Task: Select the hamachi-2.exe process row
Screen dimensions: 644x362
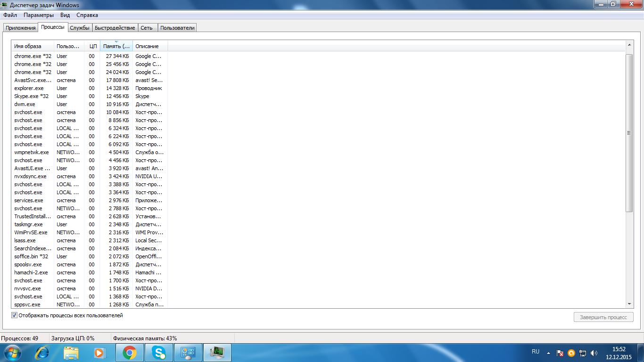Action: (x=90, y=272)
